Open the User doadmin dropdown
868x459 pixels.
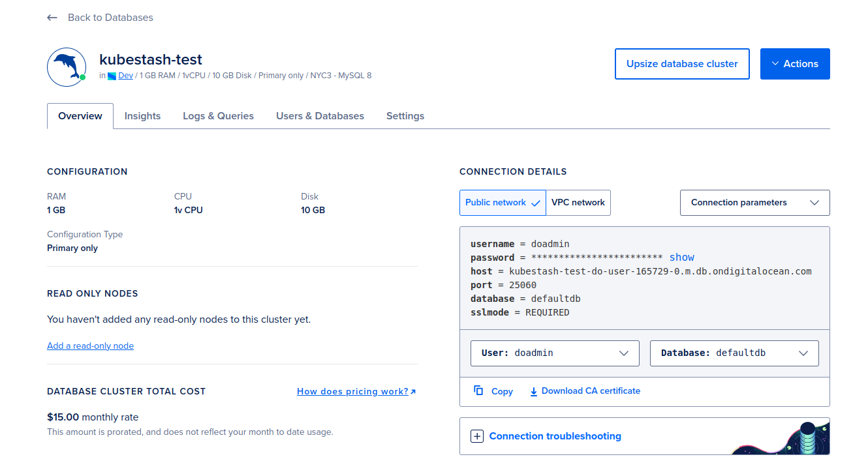(554, 353)
